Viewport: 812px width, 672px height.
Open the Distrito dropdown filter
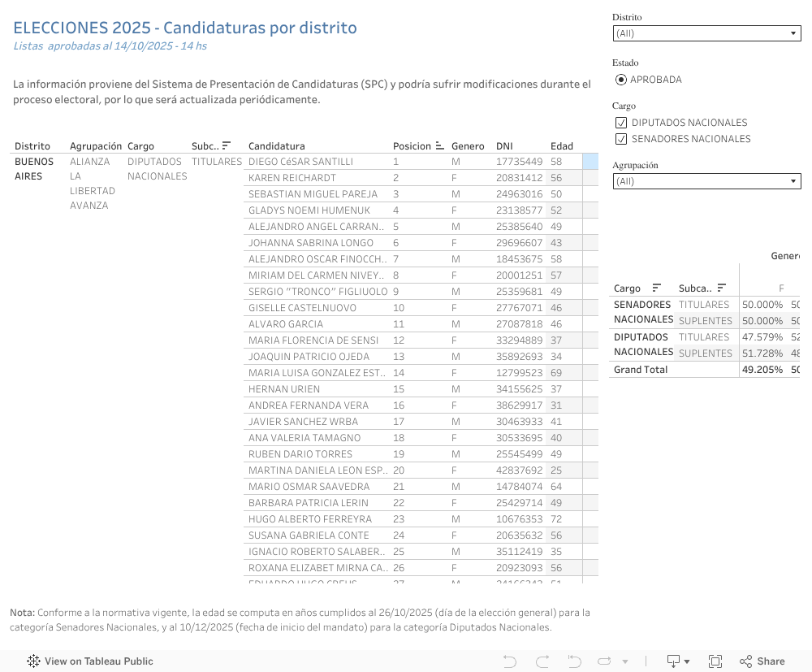tap(793, 33)
